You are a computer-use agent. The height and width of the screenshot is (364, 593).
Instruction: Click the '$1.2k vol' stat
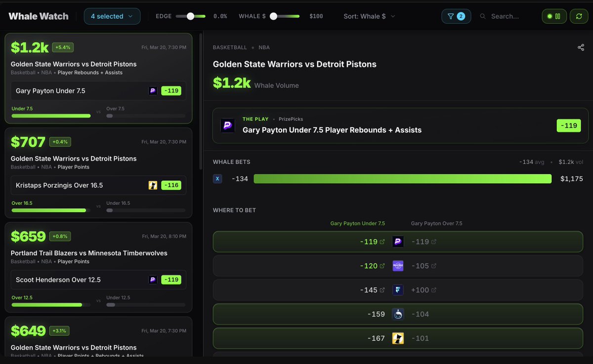click(572, 162)
